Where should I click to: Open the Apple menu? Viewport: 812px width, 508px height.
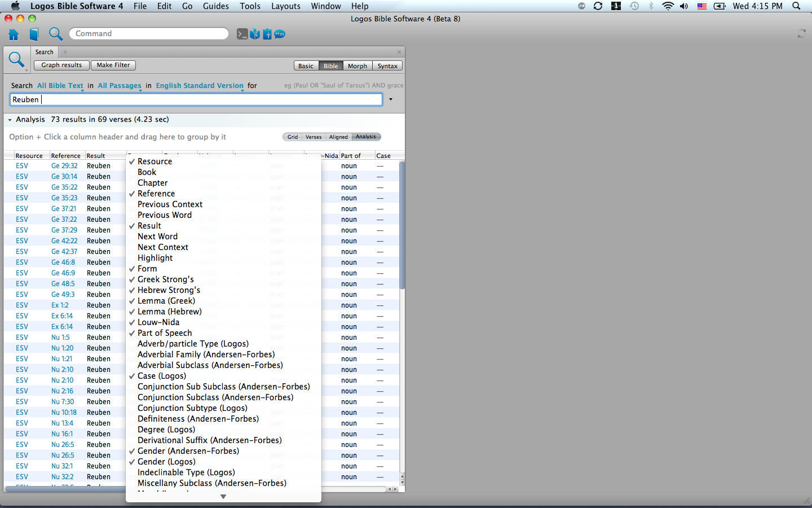[15, 6]
